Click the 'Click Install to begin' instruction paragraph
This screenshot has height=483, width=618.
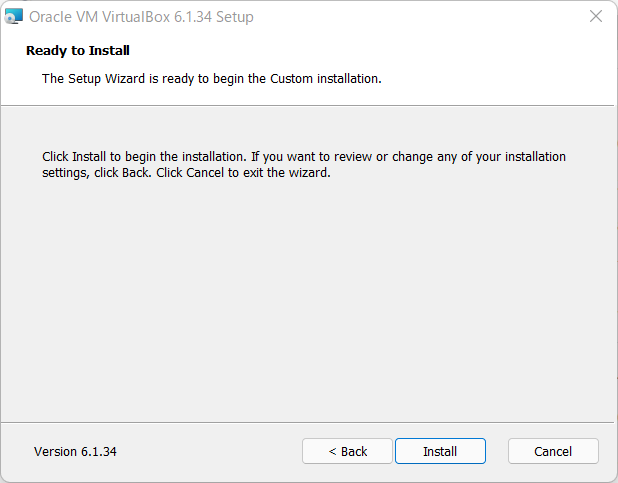[x=304, y=164]
